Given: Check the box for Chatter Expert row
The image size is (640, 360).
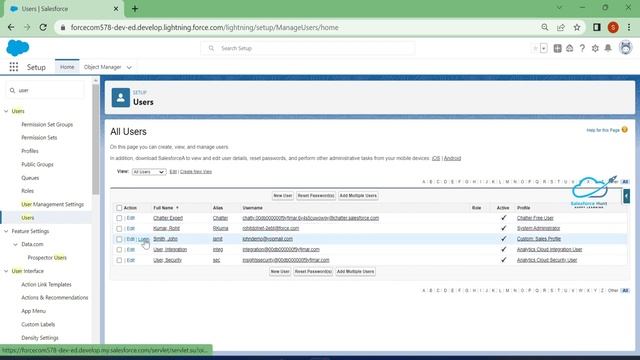Looking at the screenshot, I should (x=119, y=218).
